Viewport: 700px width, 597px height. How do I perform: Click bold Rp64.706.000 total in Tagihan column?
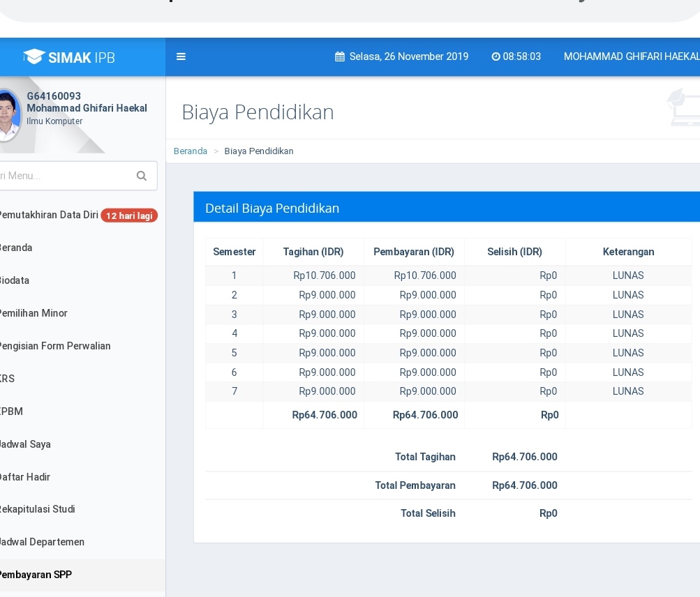[325, 415]
